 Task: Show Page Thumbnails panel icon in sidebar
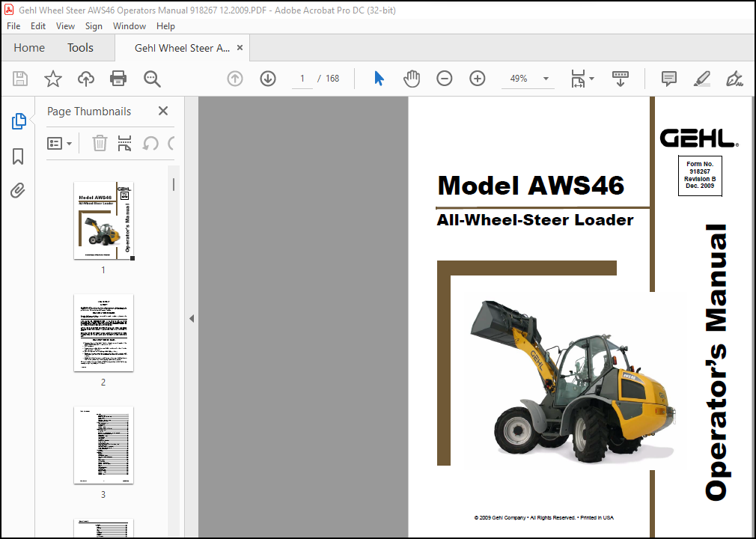pos(18,121)
